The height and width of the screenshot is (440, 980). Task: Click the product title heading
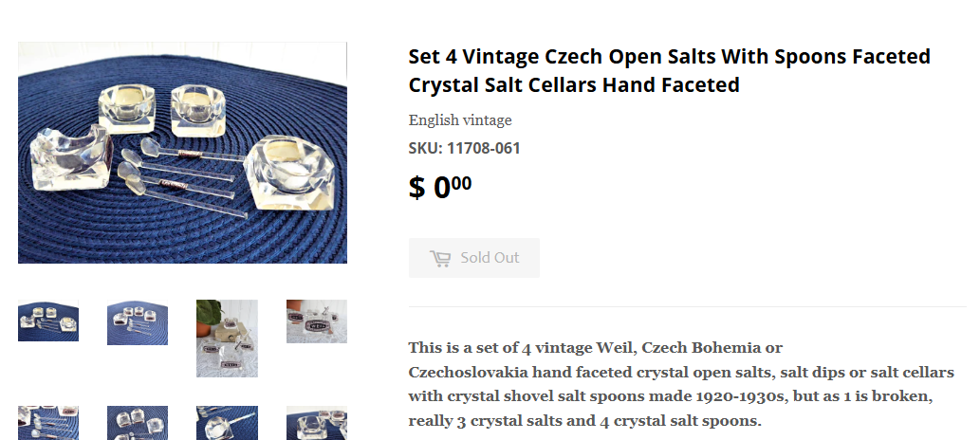[x=669, y=70]
